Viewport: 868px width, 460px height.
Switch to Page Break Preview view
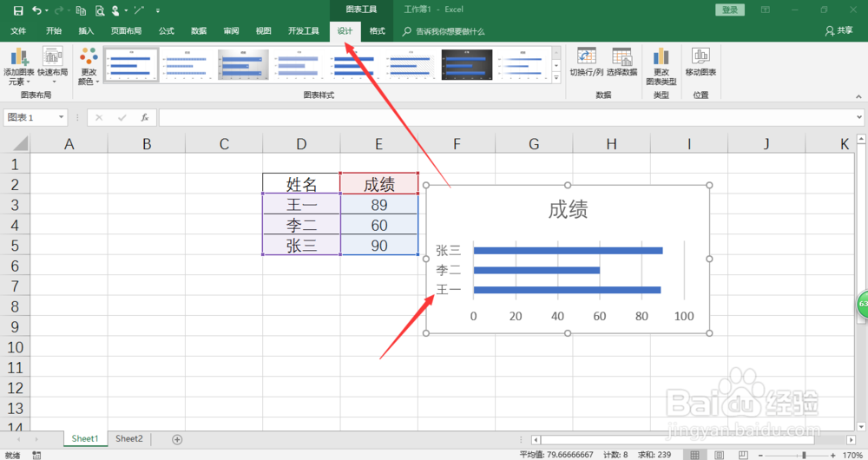(743, 455)
